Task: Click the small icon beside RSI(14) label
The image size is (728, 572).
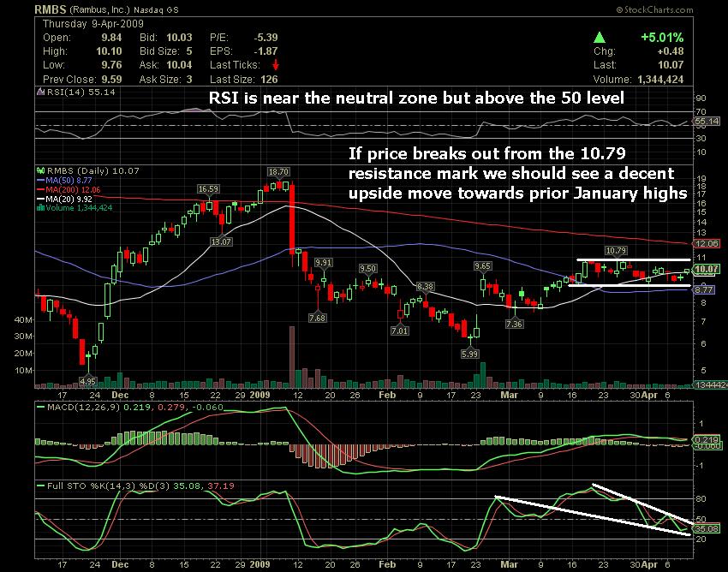Action: coord(40,92)
